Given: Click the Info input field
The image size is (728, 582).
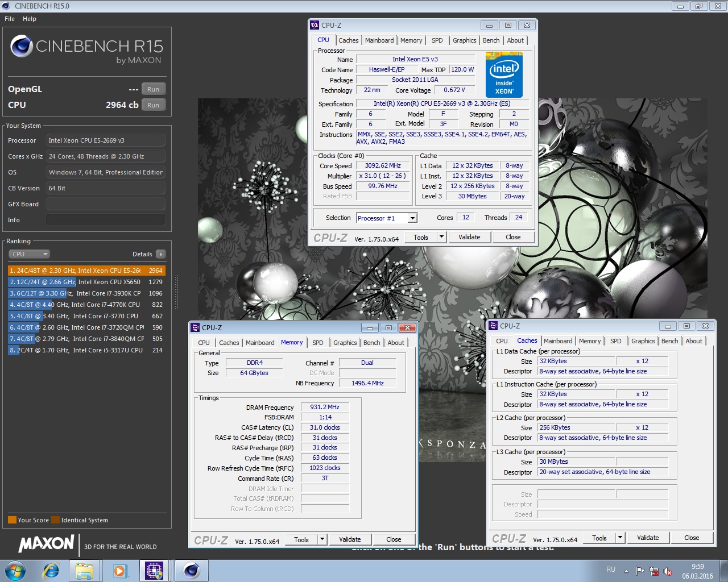Looking at the screenshot, I should (106, 220).
